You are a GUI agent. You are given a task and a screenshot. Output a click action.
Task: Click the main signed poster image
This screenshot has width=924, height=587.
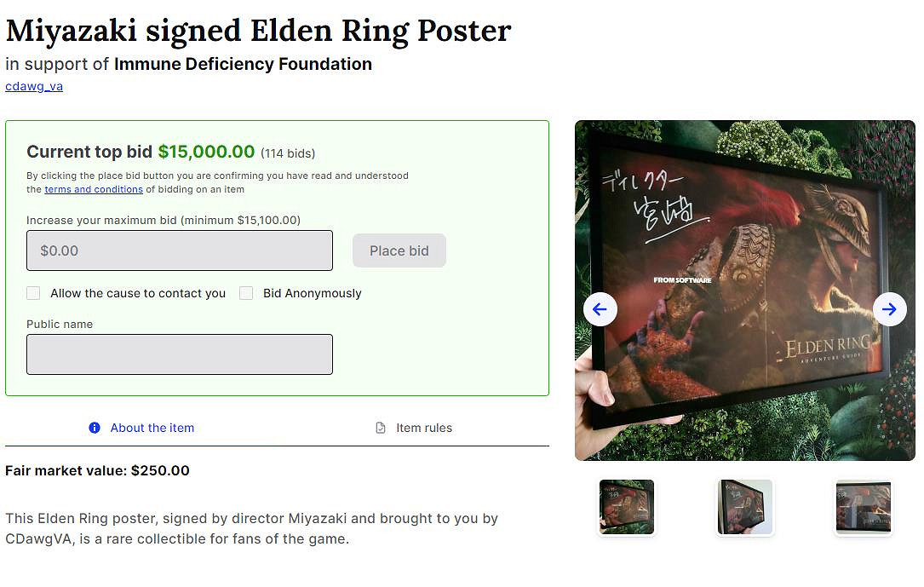tap(745, 256)
